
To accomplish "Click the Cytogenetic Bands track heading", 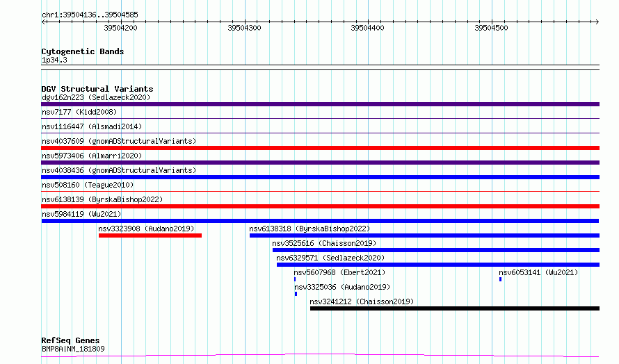I will pos(83,51).
